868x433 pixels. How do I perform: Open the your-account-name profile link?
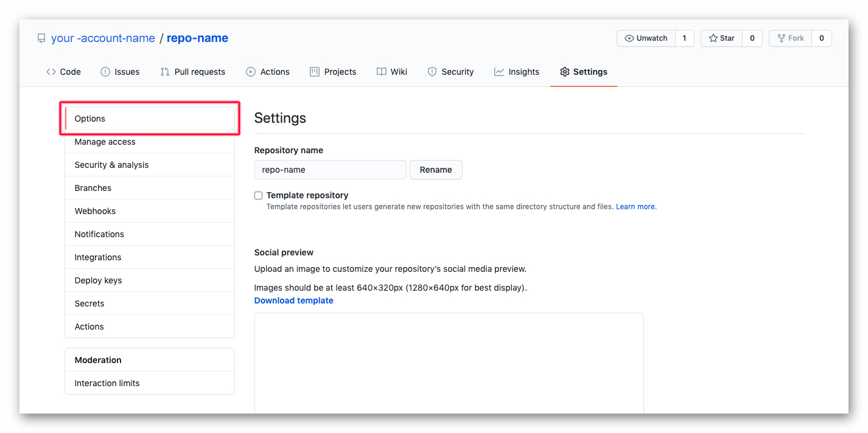[x=103, y=38]
